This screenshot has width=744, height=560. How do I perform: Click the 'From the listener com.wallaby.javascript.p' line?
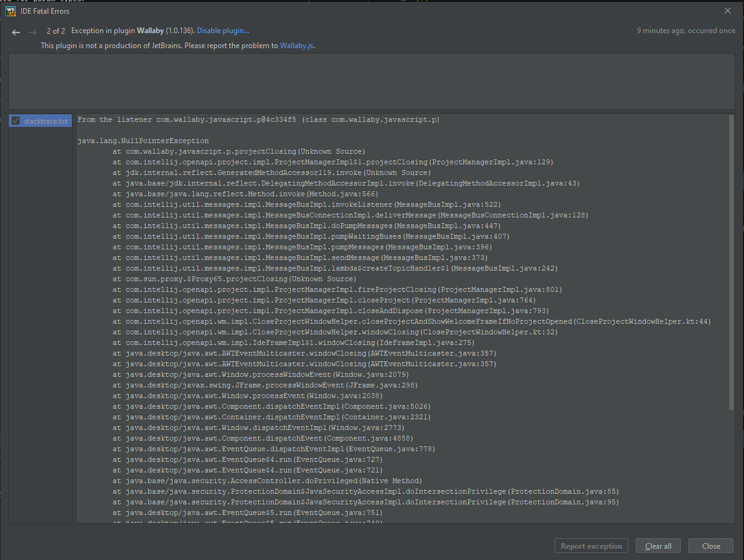(259, 119)
